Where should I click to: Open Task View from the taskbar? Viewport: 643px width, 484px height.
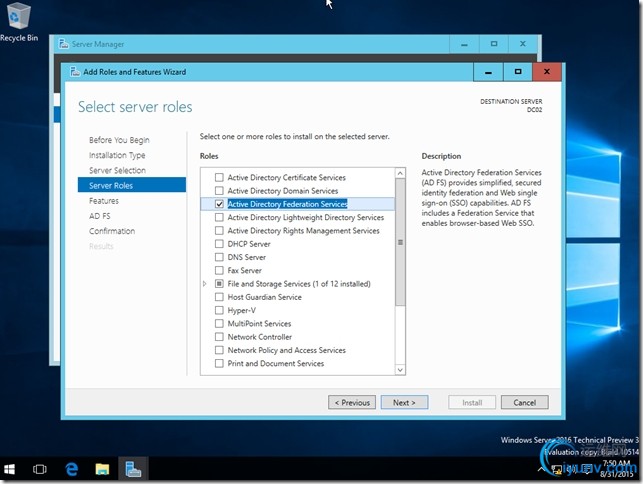[40, 468]
